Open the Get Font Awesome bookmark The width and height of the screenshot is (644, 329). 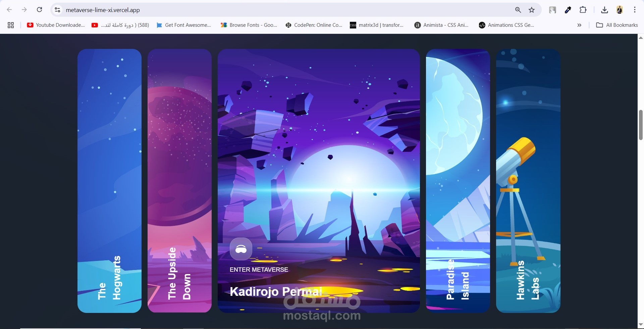tap(184, 25)
